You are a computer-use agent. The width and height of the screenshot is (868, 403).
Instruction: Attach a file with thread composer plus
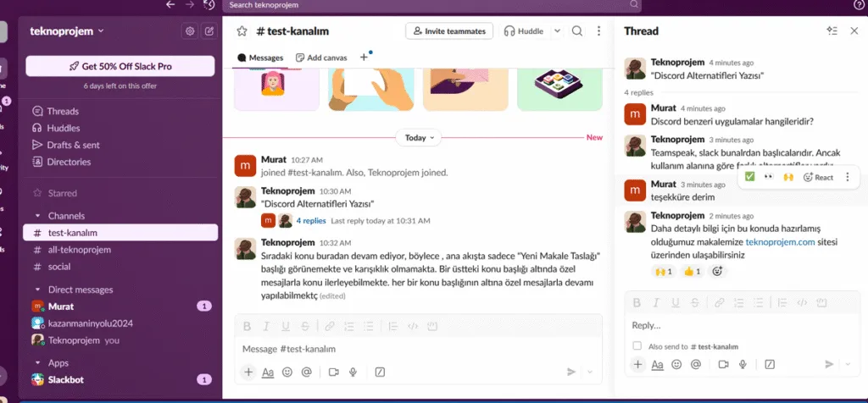point(638,364)
